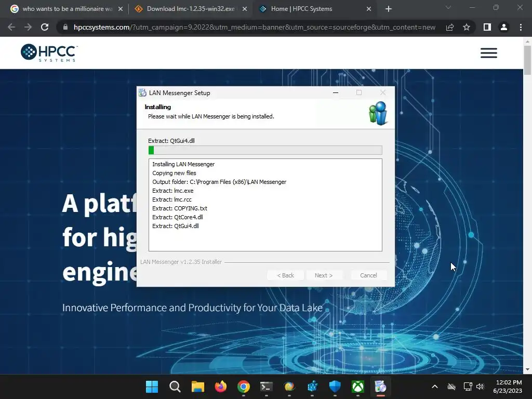Click the Output folder log line
The height and width of the screenshot is (399, 532).
219,182
